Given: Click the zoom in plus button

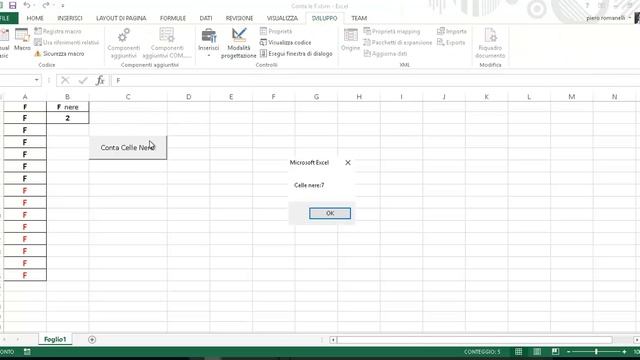Looking at the screenshot, I should [624, 351].
